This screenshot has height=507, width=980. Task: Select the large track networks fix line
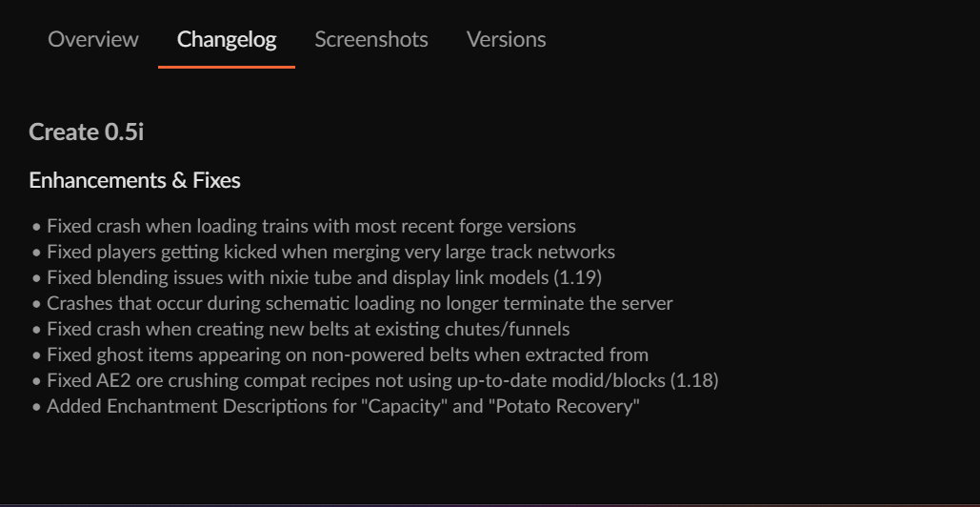330,253
